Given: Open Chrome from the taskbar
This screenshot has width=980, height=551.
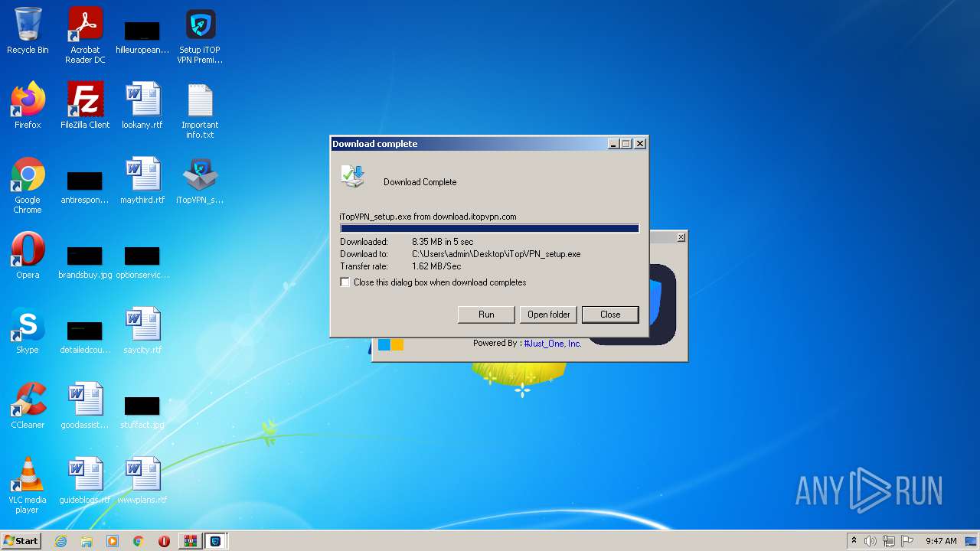Looking at the screenshot, I should [139, 541].
